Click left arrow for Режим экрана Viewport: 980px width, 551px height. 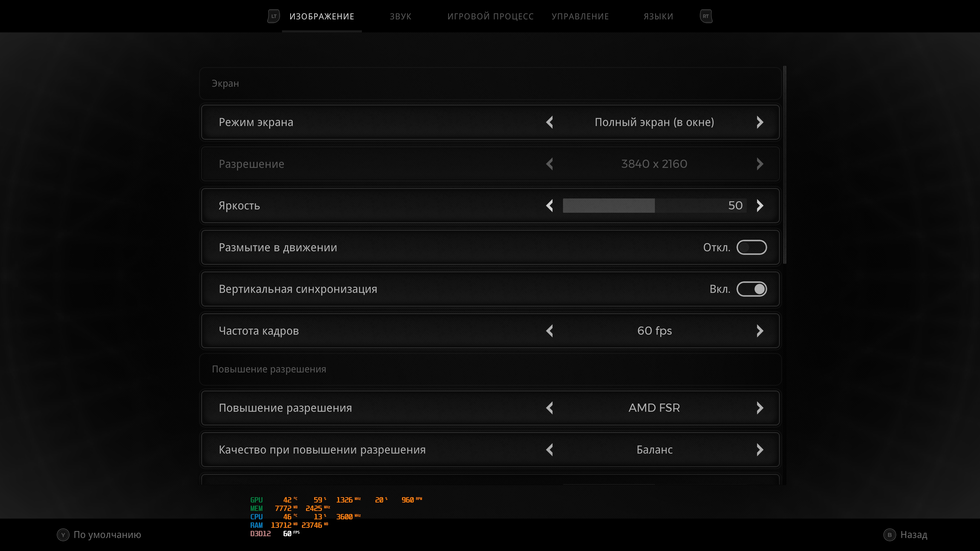pos(549,122)
